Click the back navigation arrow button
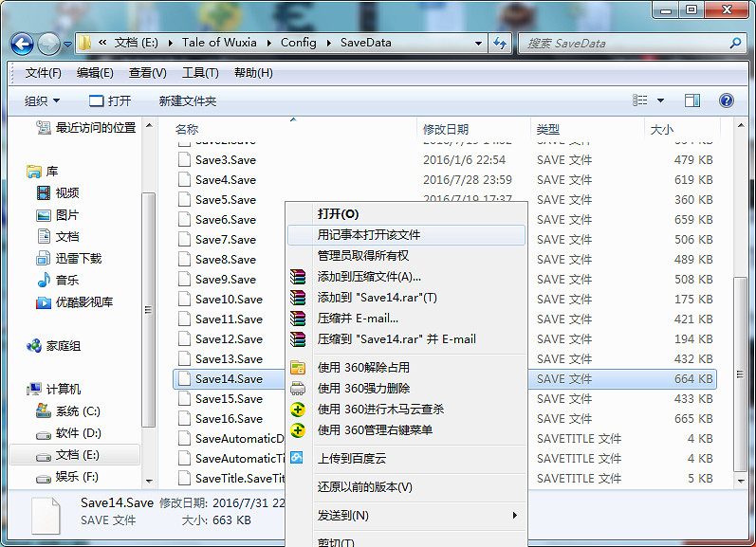756x547 pixels. (23, 43)
